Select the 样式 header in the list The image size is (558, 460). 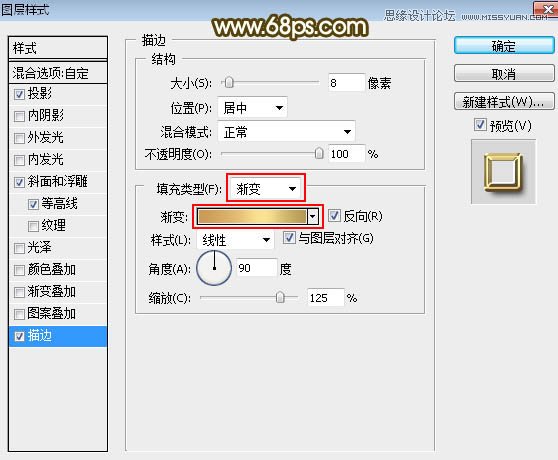(58, 48)
